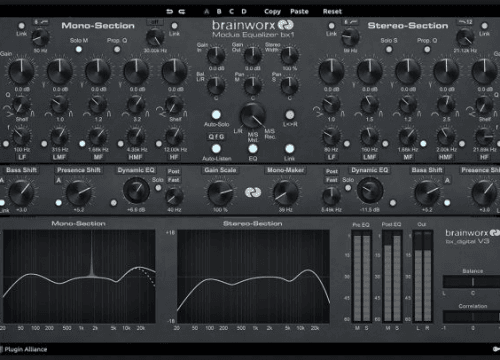Toggle the center Link LED under L<>R
This screenshot has width=500, height=360.
click(290, 148)
